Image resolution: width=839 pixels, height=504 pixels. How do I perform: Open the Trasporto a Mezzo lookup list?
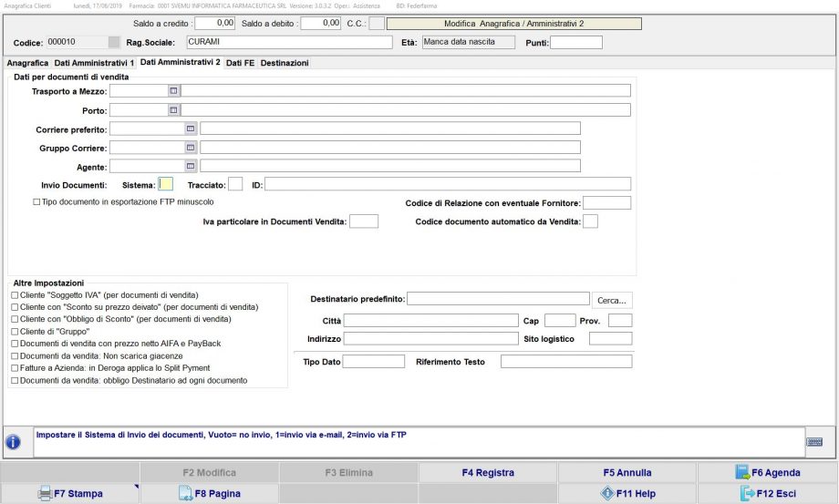tap(173, 91)
